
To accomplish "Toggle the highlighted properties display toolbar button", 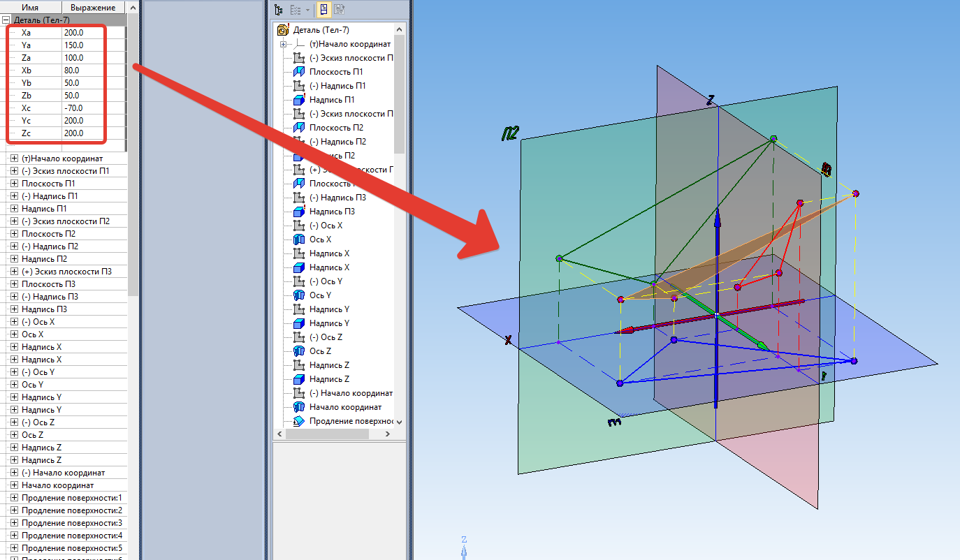I will [325, 10].
